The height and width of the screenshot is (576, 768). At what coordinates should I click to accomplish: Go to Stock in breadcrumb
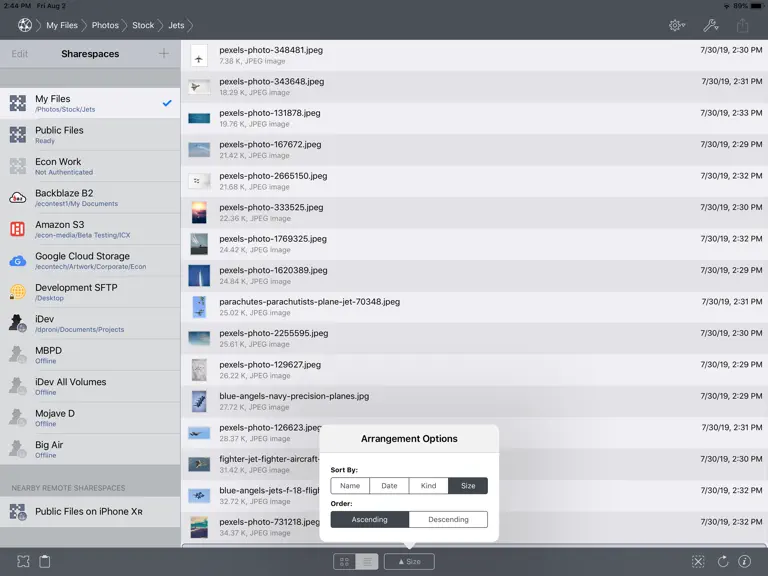pyautogui.click(x=143, y=25)
